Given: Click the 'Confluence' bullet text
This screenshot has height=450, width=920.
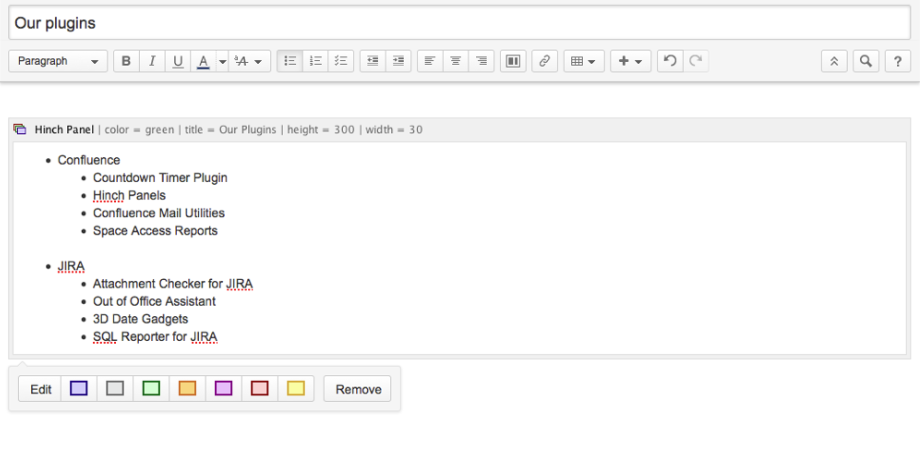Looking at the screenshot, I should [89, 160].
